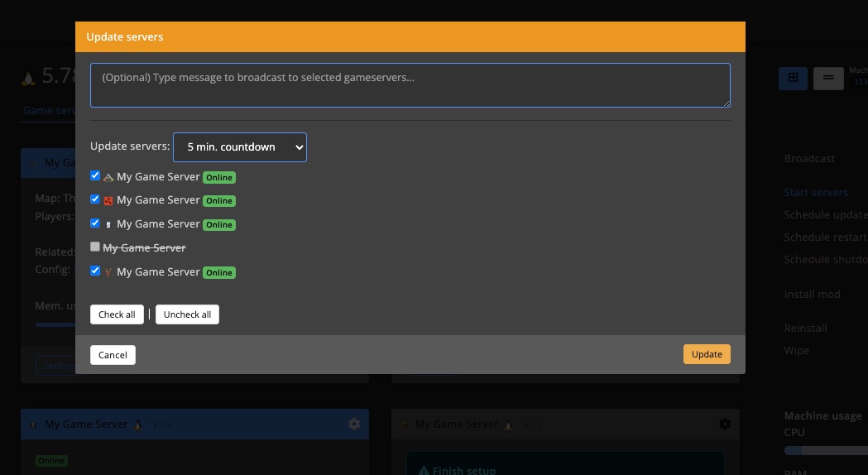Click Online badge on background server card
Viewport: 868px width, 475px height.
tap(51, 461)
